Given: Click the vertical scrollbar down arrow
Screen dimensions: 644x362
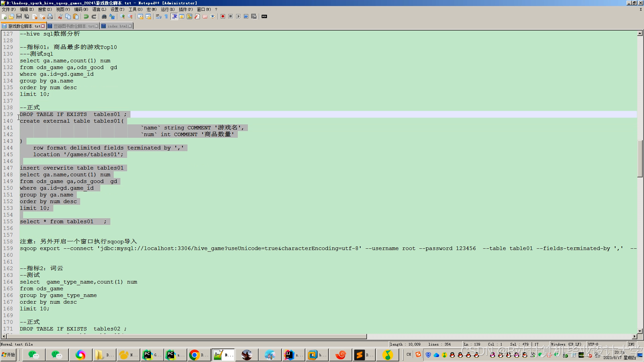Looking at the screenshot, I should [640, 331].
